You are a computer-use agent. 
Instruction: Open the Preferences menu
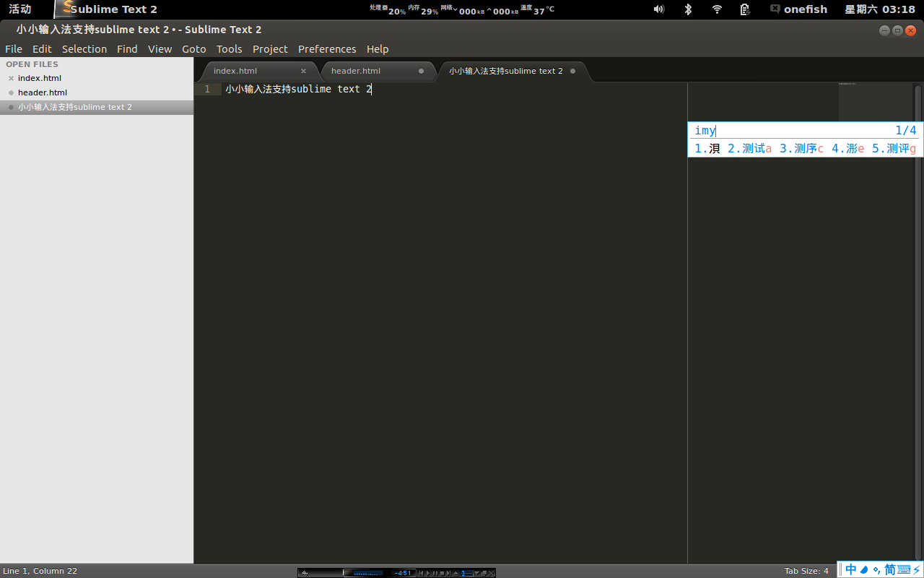coord(327,49)
